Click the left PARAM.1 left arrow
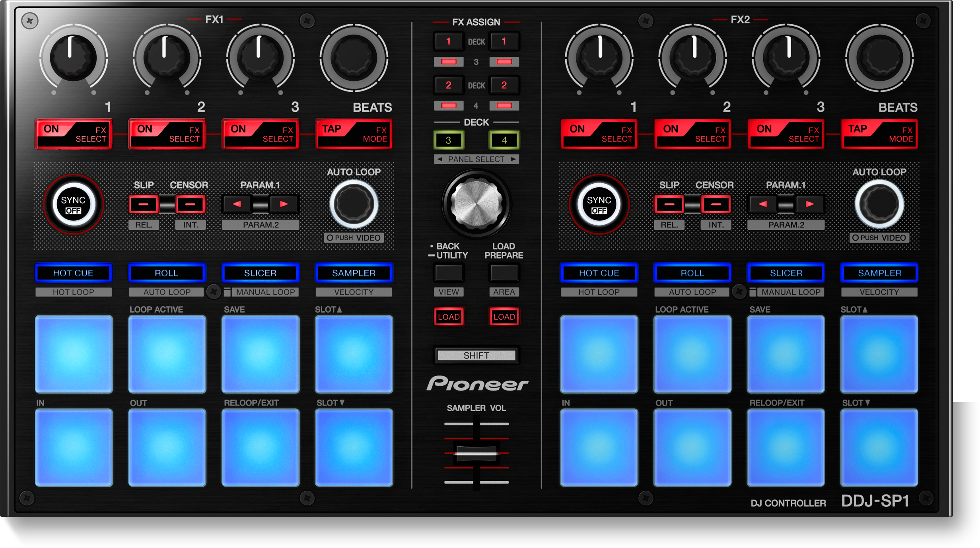The width and height of the screenshot is (980, 548). [x=237, y=204]
